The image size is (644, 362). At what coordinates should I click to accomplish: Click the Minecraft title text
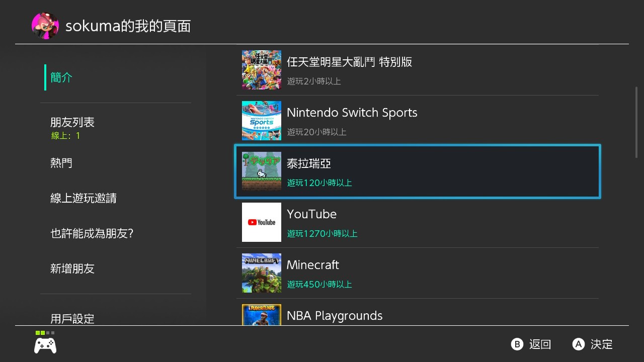point(313,265)
